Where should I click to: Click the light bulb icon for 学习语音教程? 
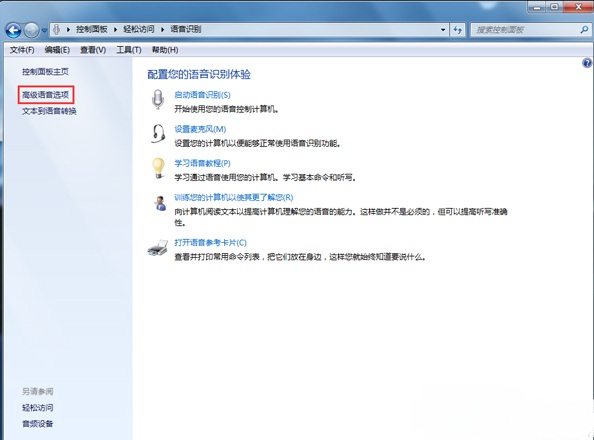tap(158, 168)
